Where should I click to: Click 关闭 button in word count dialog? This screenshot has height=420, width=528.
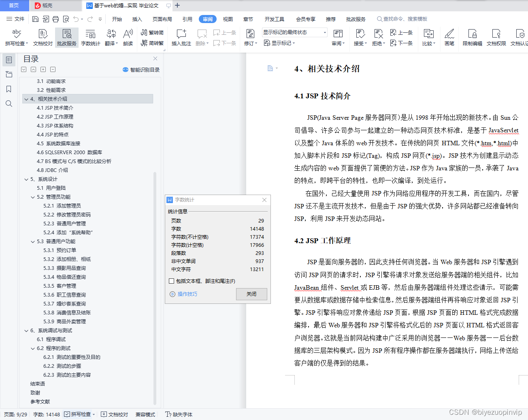251,294
